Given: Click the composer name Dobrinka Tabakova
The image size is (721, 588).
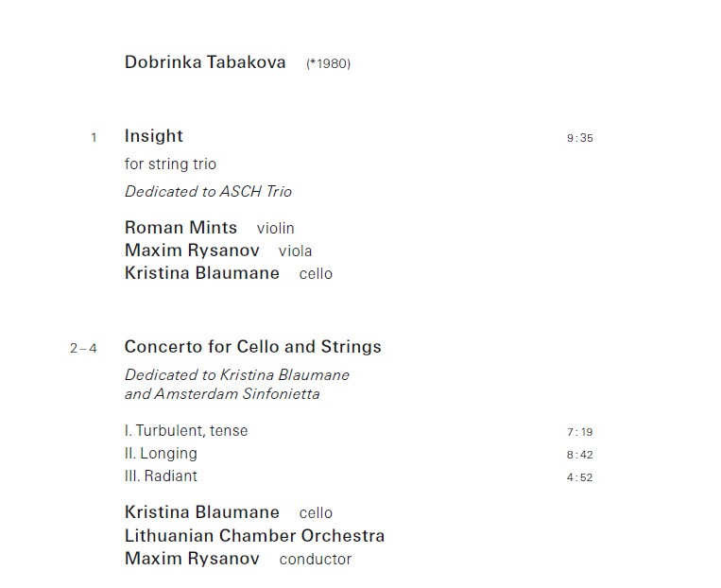Looking at the screenshot, I should tap(205, 62).
